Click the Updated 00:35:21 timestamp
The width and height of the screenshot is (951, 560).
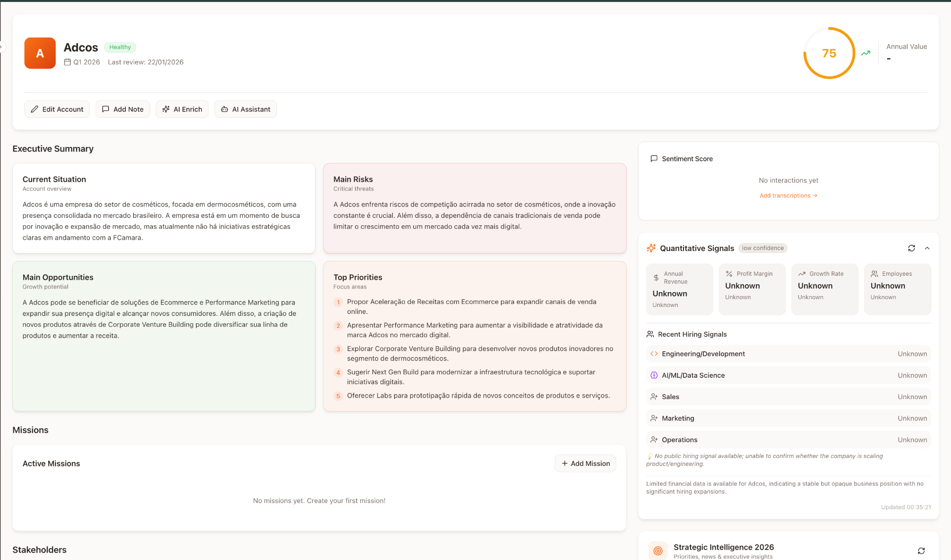pyautogui.click(x=906, y=507)
